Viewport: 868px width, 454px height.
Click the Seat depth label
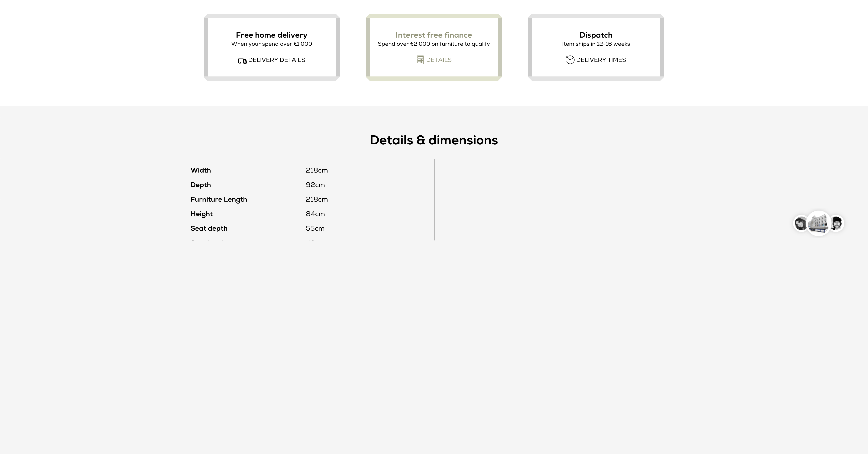point(209,228)
